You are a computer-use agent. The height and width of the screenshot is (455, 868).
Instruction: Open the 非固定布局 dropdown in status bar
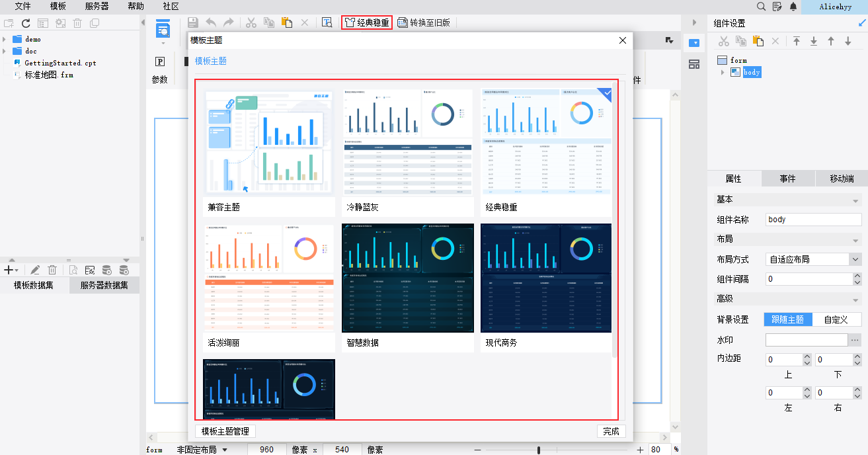[x=202, y=450]
